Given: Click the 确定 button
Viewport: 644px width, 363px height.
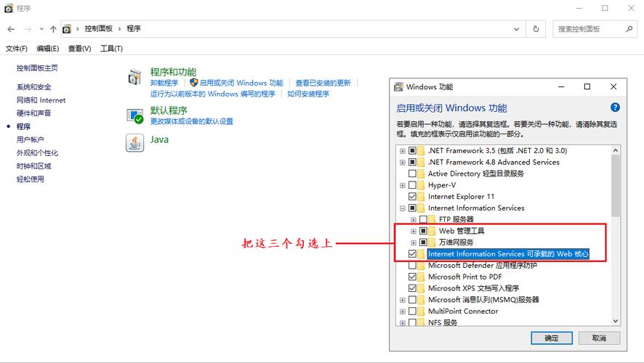Looking at the screenshot, I should [x=552, y=338].
